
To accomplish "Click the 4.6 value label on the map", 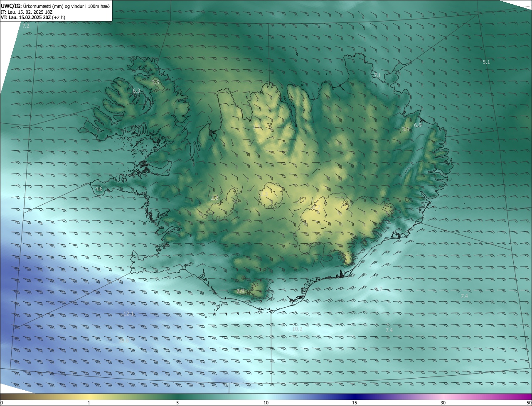I will click(99, 188).
